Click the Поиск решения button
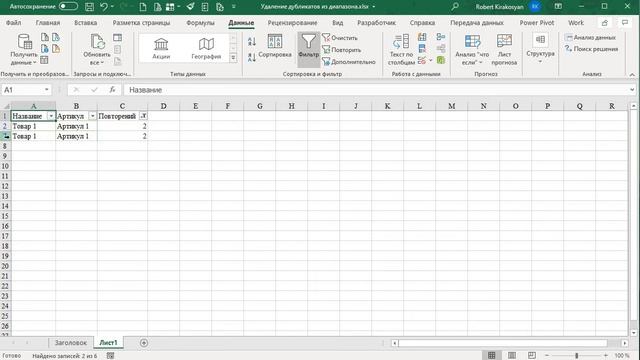This screenshot has height=360, width=640. [x=591, y=49]
